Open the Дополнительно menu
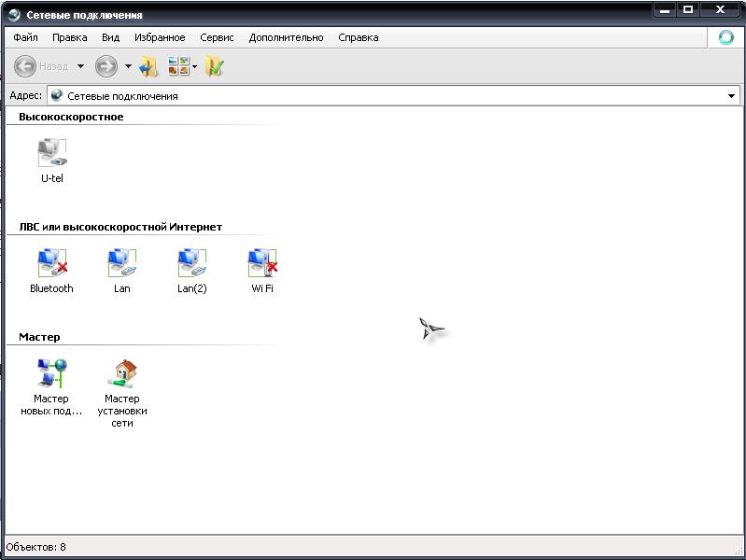This screenshot has width=746, height=560. (x=286, y=37)
